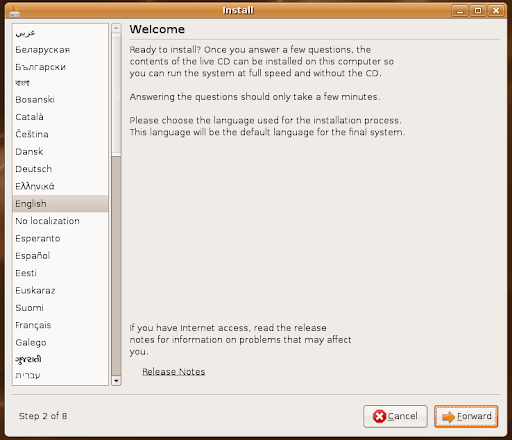This screenshot has height=440, width=512.
Task: Choose the Bengali language entry
Action: [x=60, y=83]
